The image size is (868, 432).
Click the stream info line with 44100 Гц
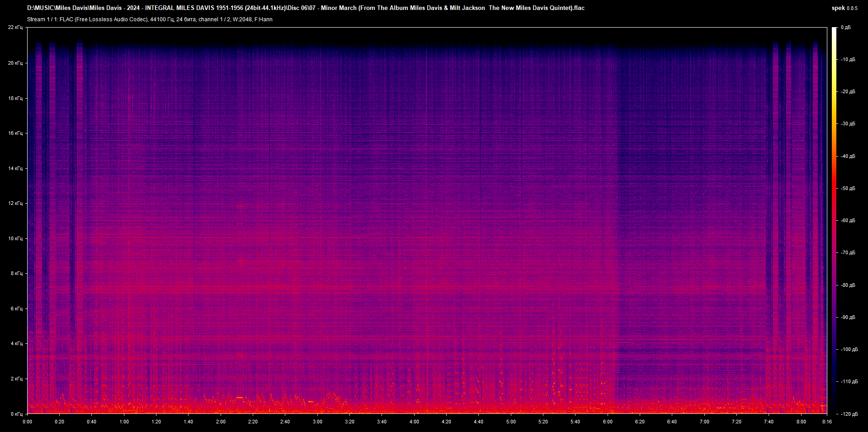coord(150,19)
